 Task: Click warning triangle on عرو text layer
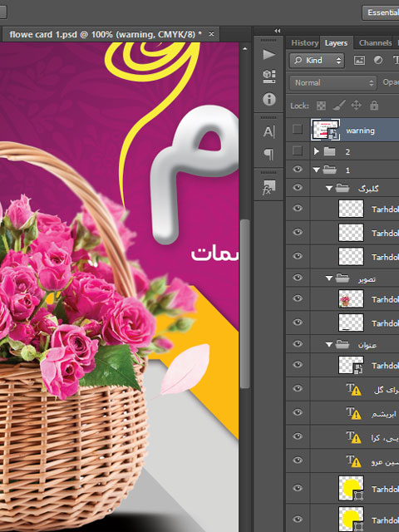[x=357, y=463]
